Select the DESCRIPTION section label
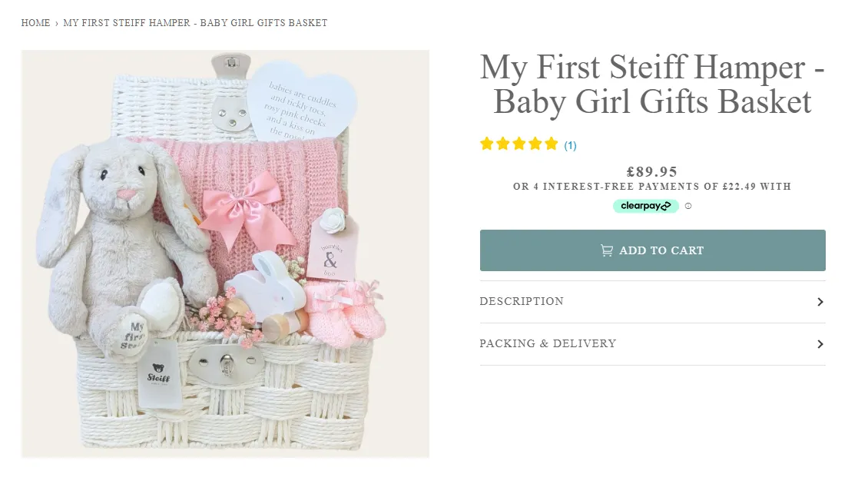868x487 pixels. click(522, 301)
